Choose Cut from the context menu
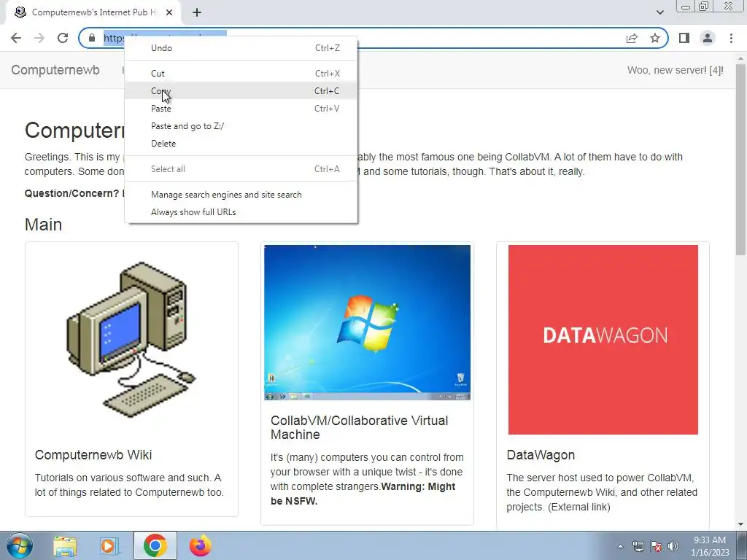The width and height of the screenshot is (747, 560). click(x=241, y=74)
